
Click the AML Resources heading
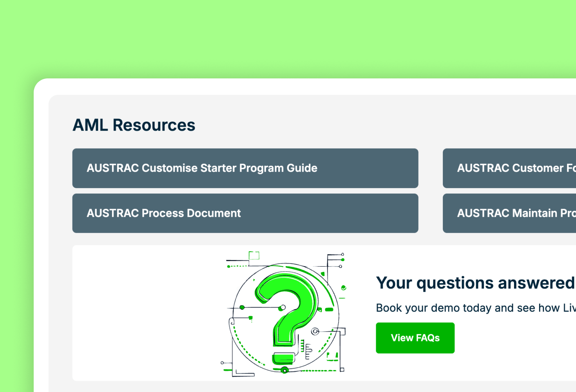(134, 125)
